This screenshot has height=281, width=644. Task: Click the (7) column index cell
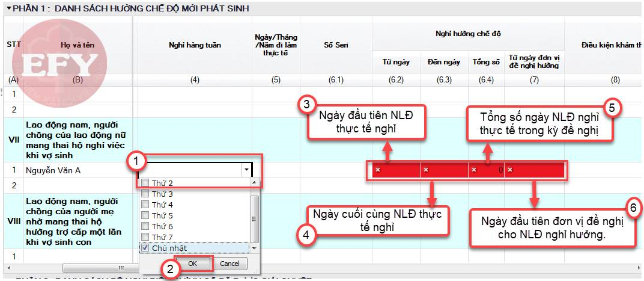coord(534,80)
